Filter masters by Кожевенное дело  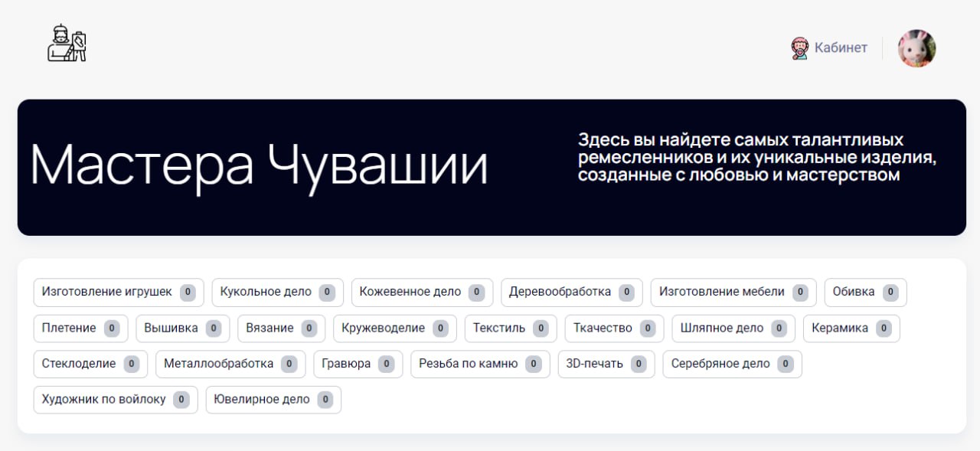(422, 292)
